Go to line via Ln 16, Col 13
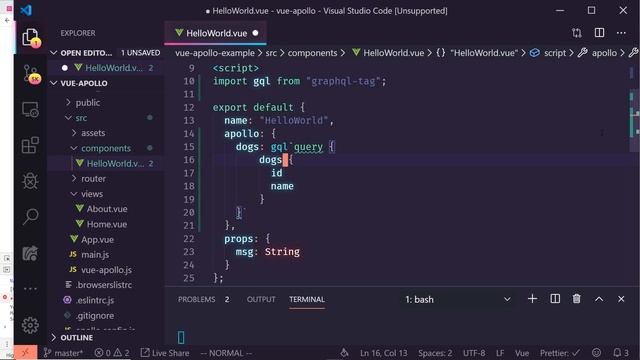The image size is (640, 360). [384, 353]
